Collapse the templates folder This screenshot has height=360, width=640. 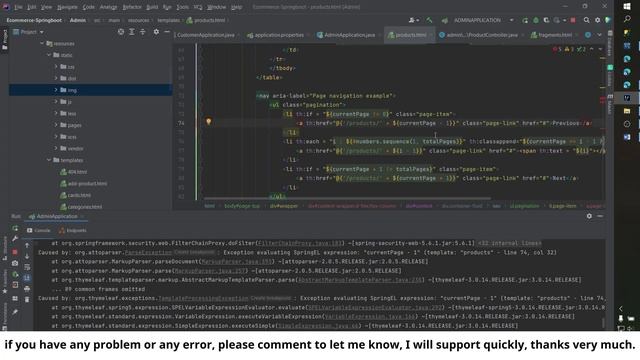click(49, 160)
